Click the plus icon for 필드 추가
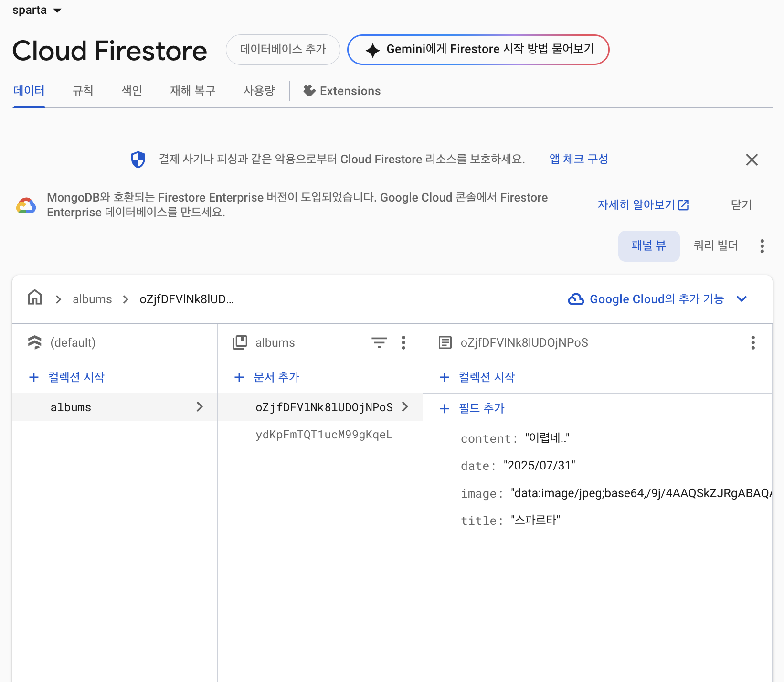This screenshot has height=682, width=784. coord(444,408)
